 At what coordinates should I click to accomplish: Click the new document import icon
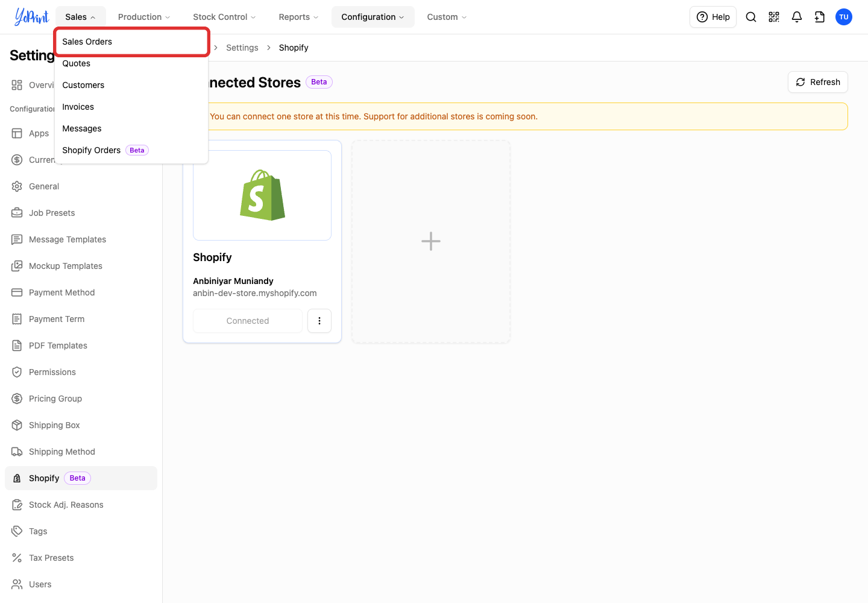pyautogui.click(x=820, y=17)
